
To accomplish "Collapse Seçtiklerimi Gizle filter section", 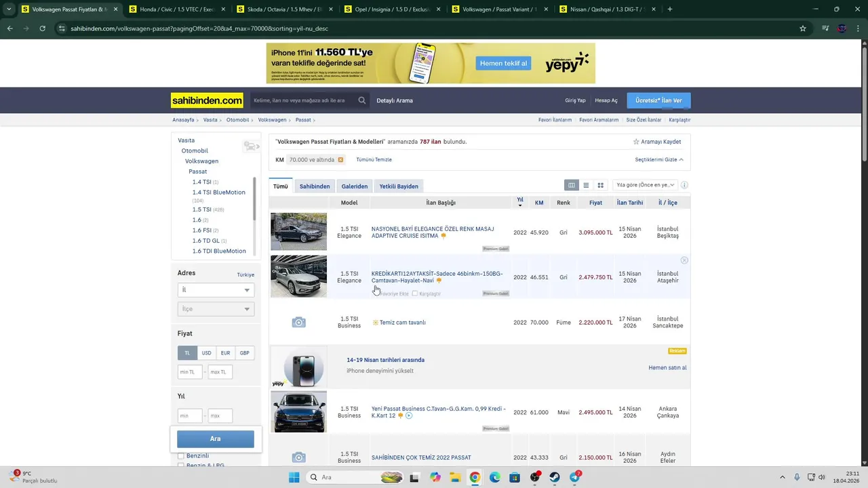I will 659,160.
